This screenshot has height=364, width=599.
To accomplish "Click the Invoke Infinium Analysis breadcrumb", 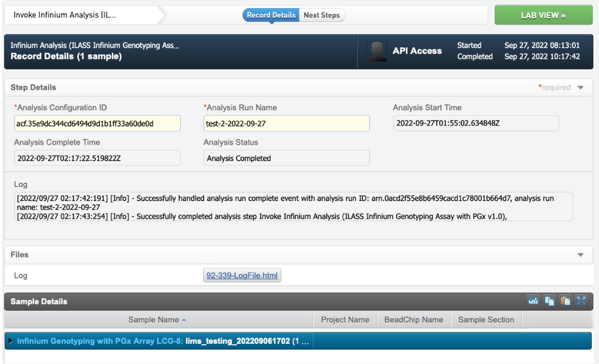I will click(65, 15).
